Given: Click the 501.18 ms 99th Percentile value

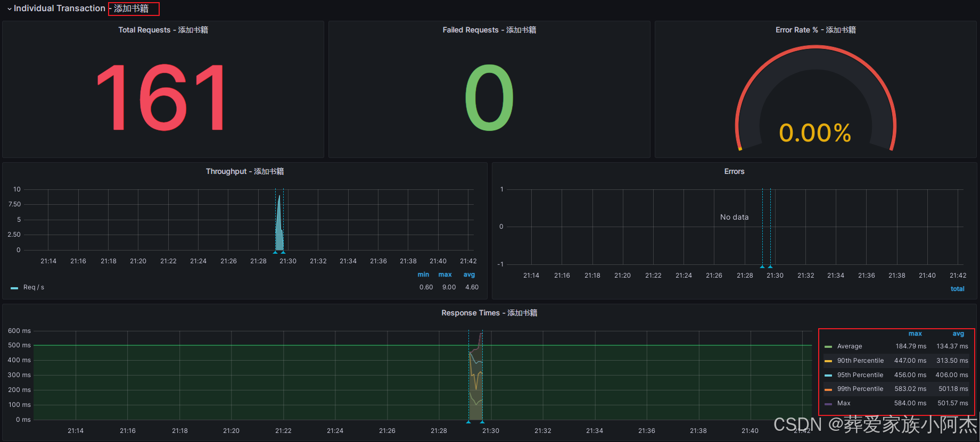Looking at the screenshot, I should [x=953, y=389].
